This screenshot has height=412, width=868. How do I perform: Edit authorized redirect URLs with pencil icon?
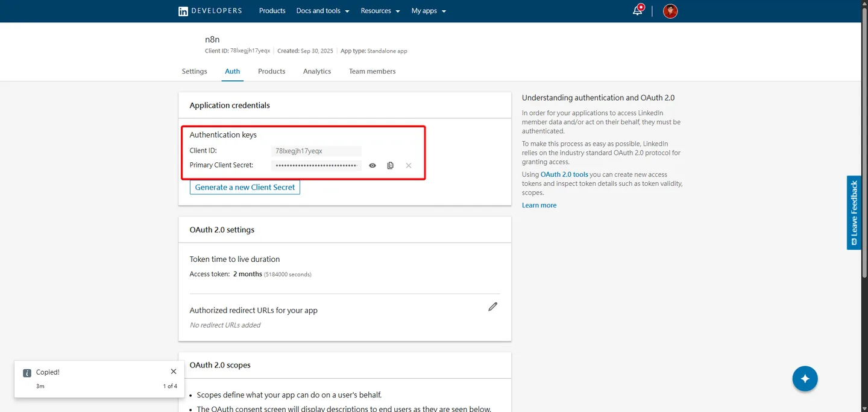tap(492, 306)
